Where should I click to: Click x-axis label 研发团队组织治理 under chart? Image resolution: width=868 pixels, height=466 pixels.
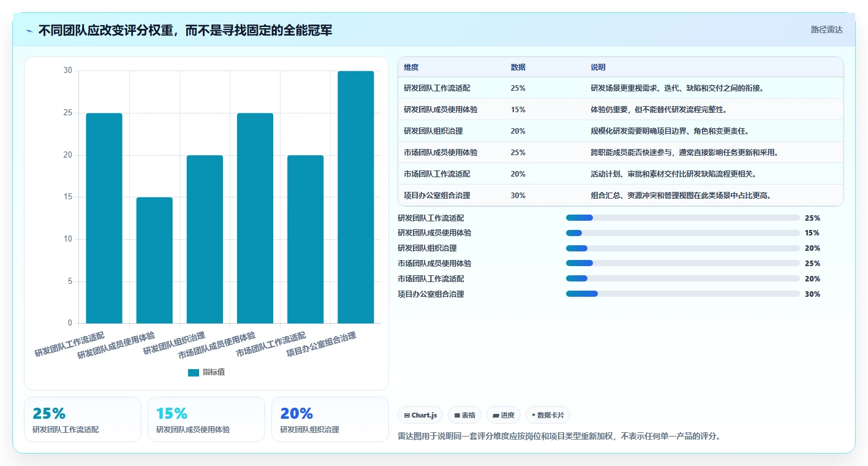pyautogui.click(x=175, y=343)
